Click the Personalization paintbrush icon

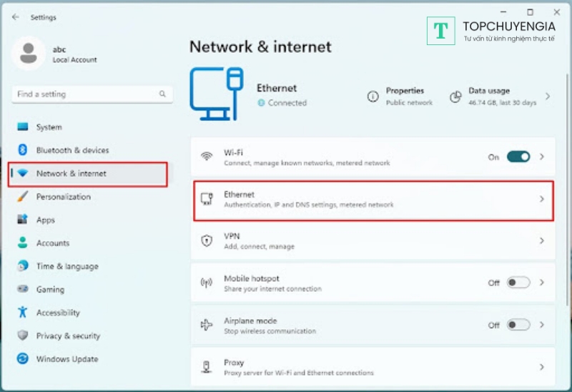pyautogui.click(x=23, y=197)
